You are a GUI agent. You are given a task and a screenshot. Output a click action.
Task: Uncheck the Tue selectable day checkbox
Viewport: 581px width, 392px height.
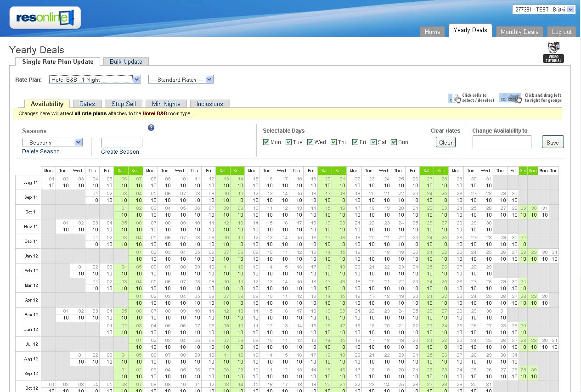point(288,142)
